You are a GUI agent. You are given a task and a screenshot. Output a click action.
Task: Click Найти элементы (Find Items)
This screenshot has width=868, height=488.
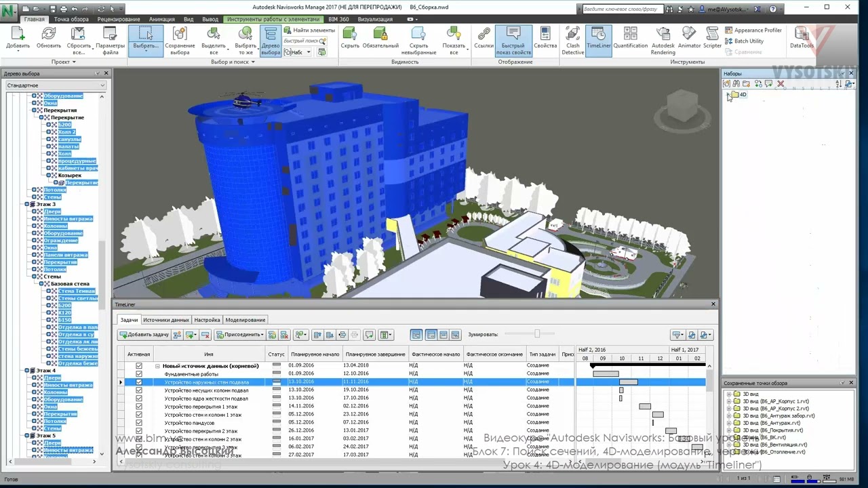pos(309,30)
